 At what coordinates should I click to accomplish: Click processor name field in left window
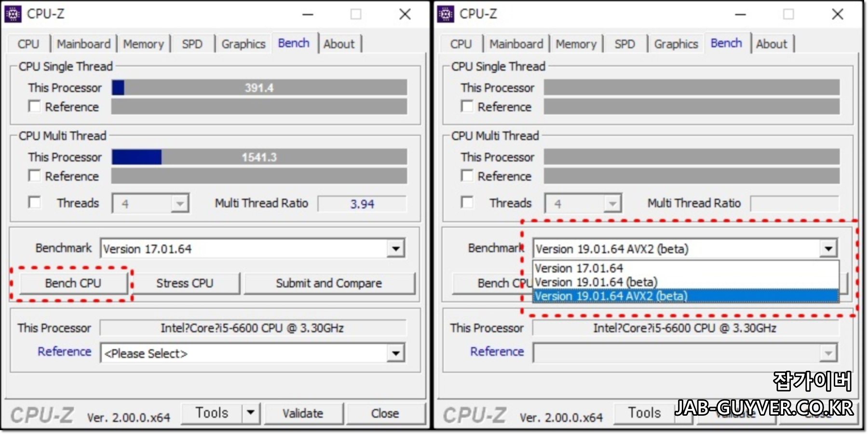tap(253, 328)
